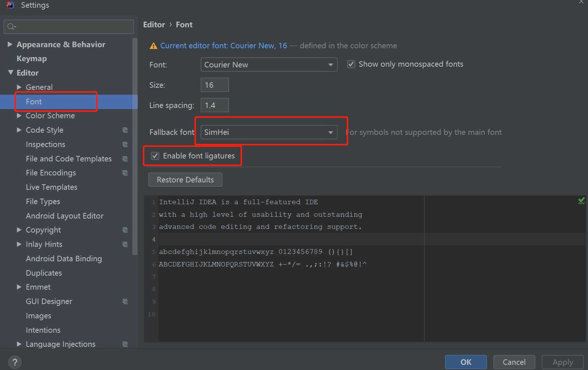
Task: Toggle Show only monospaced fonts checkbox
Action: coord(351,64)
